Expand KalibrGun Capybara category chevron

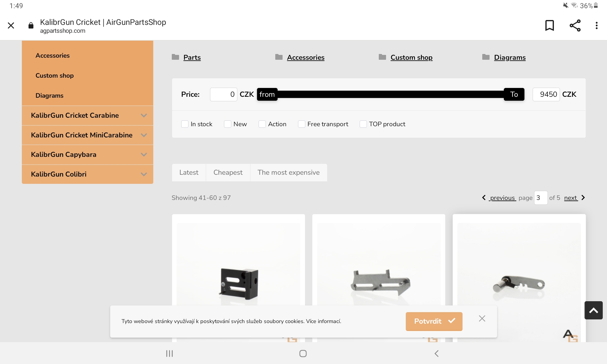tap(144, 155)
